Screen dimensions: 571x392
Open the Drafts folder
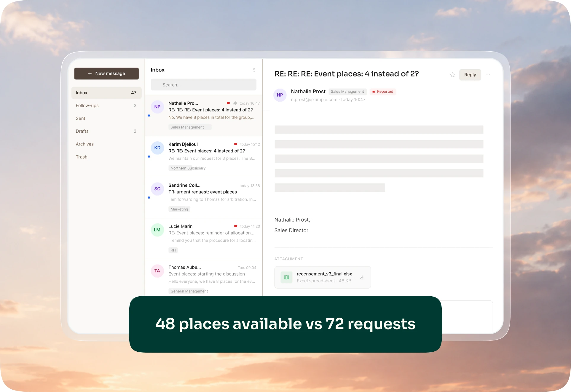point(106,131)
